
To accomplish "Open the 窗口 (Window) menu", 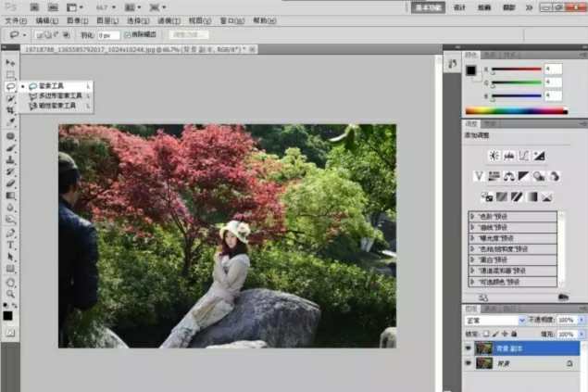I will 232,20.
